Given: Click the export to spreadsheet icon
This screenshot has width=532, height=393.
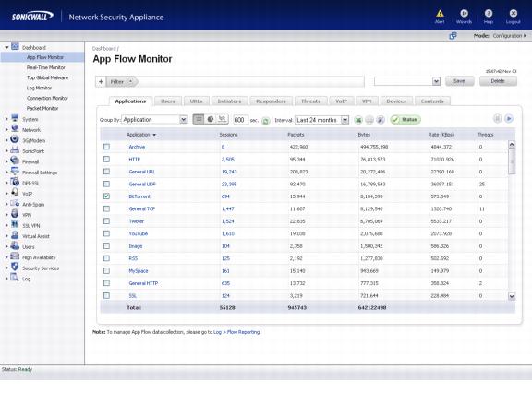Looking at the screenshot, I should [x=358, y=120].
